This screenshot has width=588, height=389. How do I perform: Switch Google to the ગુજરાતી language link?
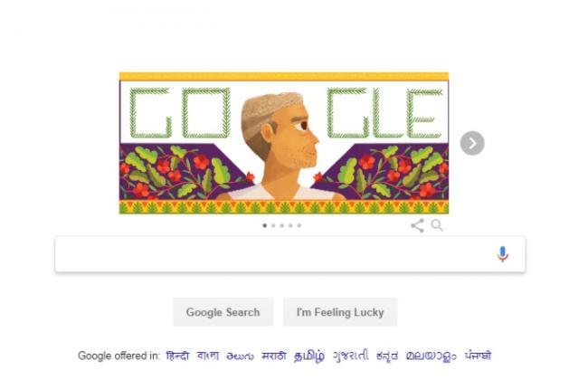coord(351,356)
